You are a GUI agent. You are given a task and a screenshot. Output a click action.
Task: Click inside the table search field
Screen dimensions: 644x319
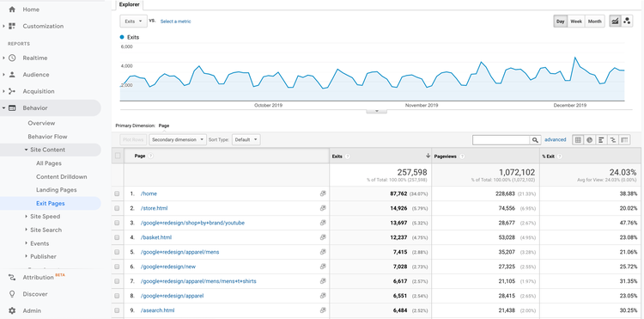(x=501, y=140)
